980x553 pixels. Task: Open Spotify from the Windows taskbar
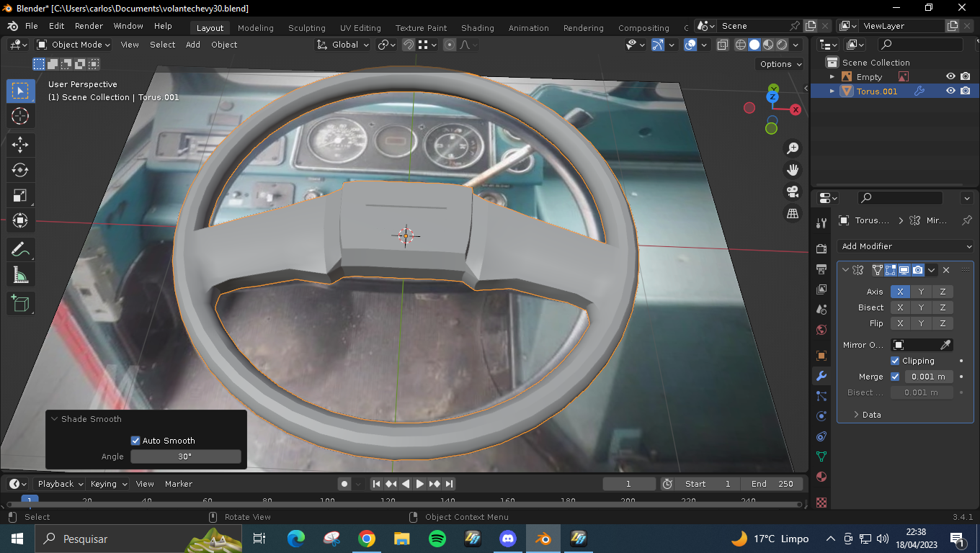click(x=437, y=539)
